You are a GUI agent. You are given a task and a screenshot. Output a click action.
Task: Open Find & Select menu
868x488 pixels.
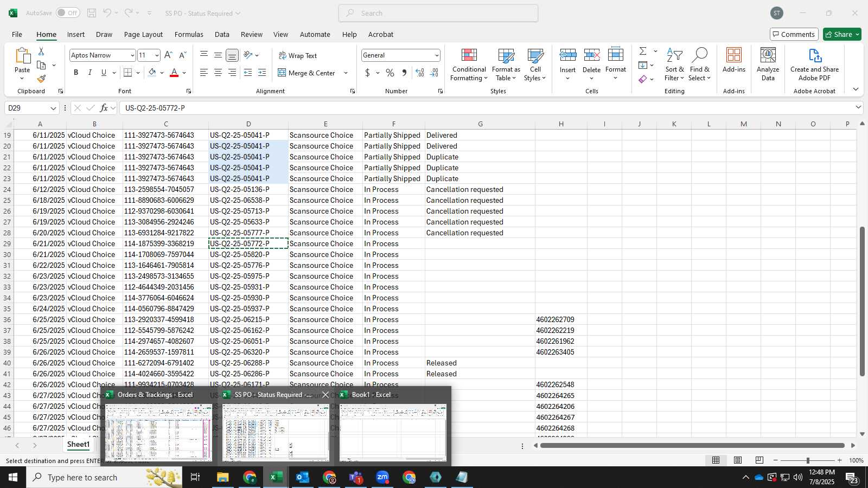[x=700, y=65]
